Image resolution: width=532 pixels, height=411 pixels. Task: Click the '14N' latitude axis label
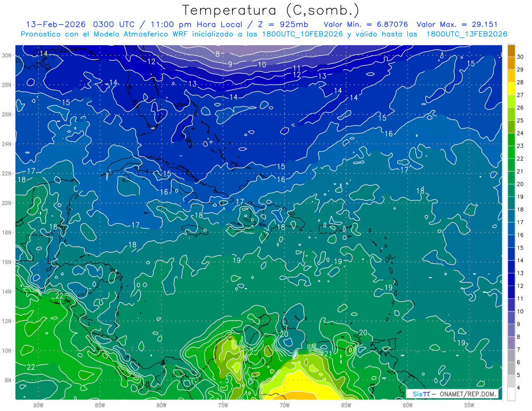(x=7, y=292)
